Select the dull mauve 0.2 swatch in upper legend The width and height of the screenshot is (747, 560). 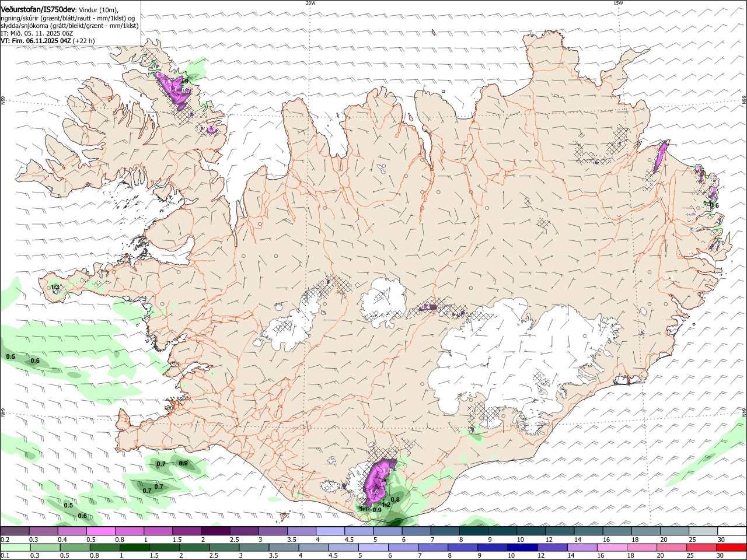(15, 531)
